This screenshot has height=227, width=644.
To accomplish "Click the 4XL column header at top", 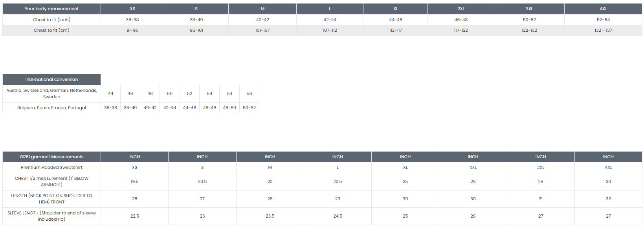I will [x=603, y=9].
